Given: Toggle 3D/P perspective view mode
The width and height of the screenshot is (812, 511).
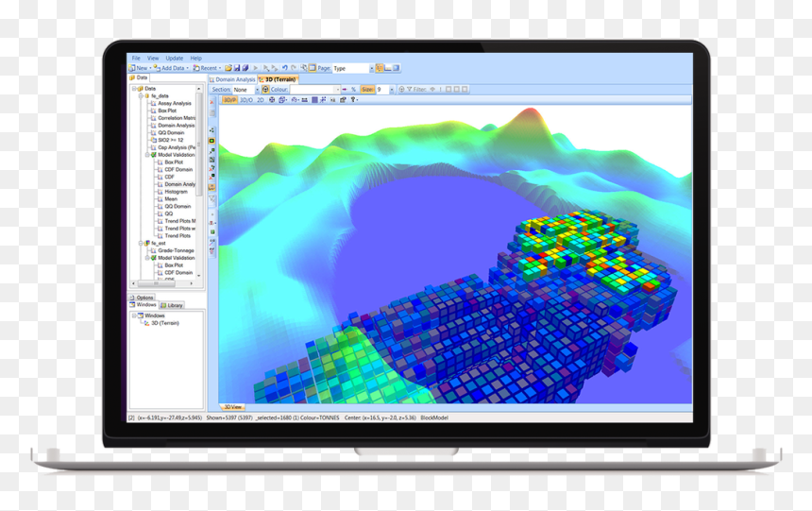Looking at the screenshot, I should tap(229, 100).
